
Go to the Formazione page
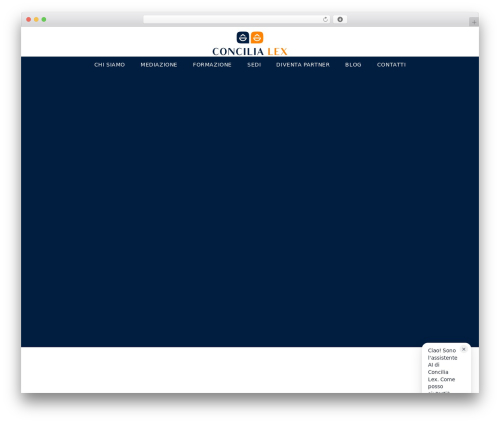click(212, 65)
